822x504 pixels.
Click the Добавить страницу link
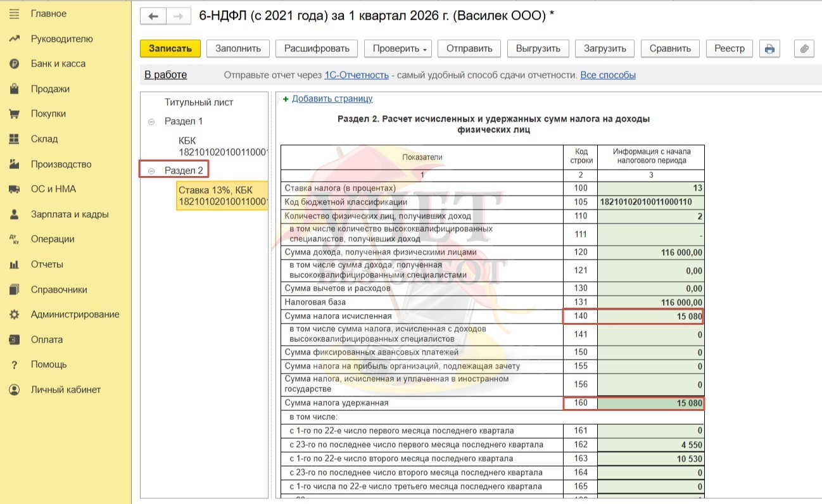pyautogui.click(x=332, y=99)
